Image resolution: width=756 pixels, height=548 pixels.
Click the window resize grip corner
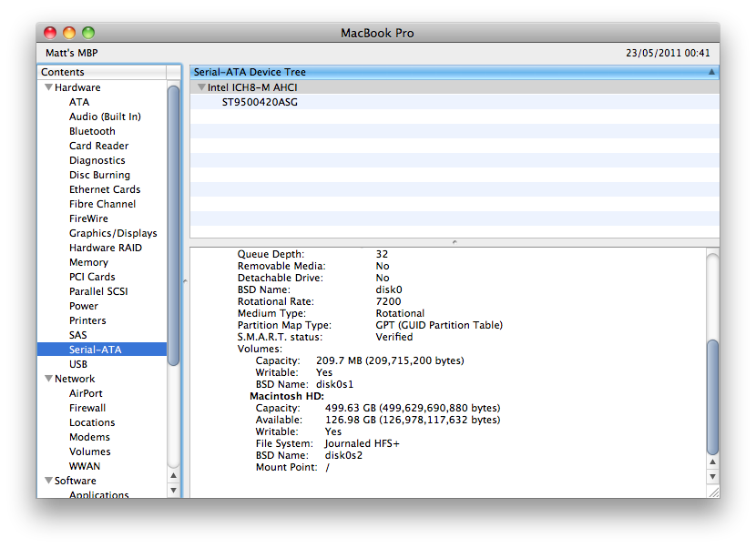pos(712,492)
